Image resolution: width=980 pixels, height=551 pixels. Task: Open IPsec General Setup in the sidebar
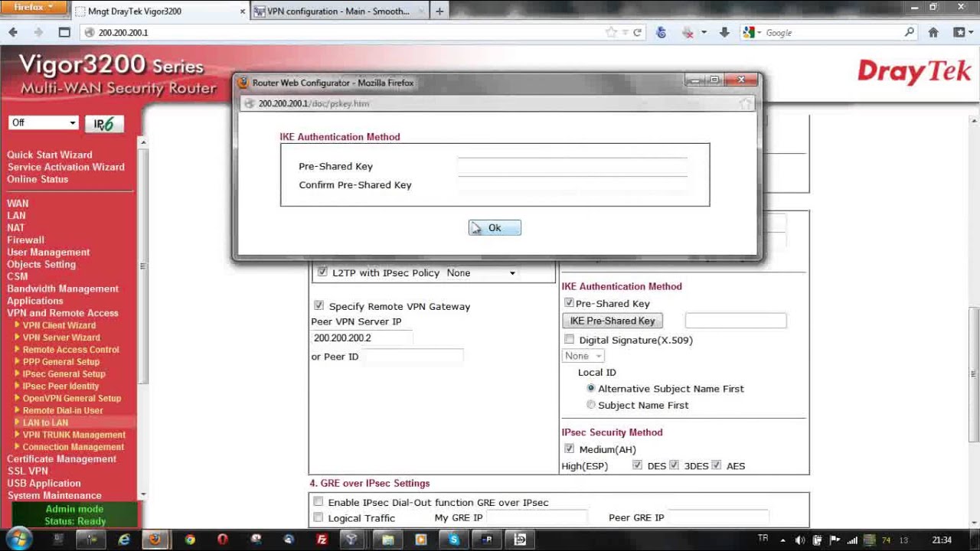coord(64,373)
